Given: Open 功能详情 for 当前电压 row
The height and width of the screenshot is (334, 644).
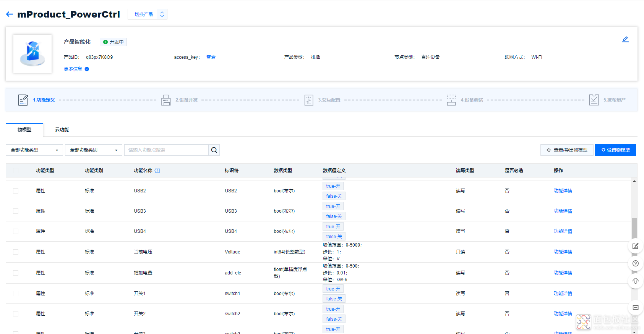Looking at the screenshot, I should (x=563, y=252).
